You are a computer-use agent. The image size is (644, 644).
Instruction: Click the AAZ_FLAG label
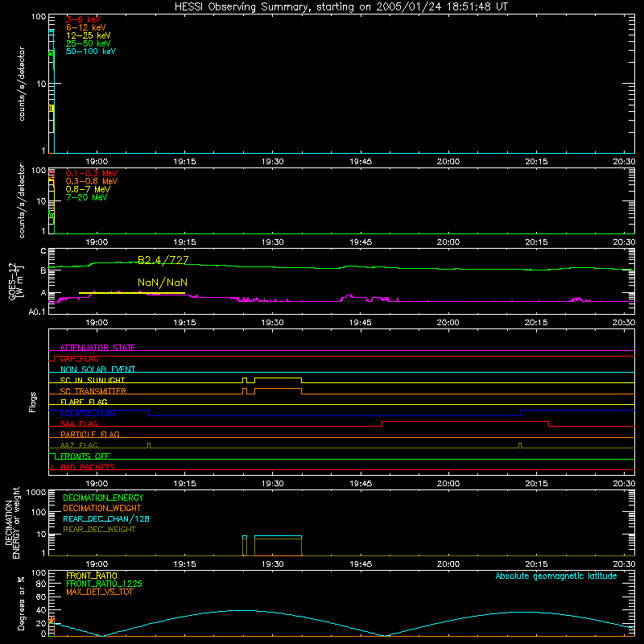tap(79, 445)
